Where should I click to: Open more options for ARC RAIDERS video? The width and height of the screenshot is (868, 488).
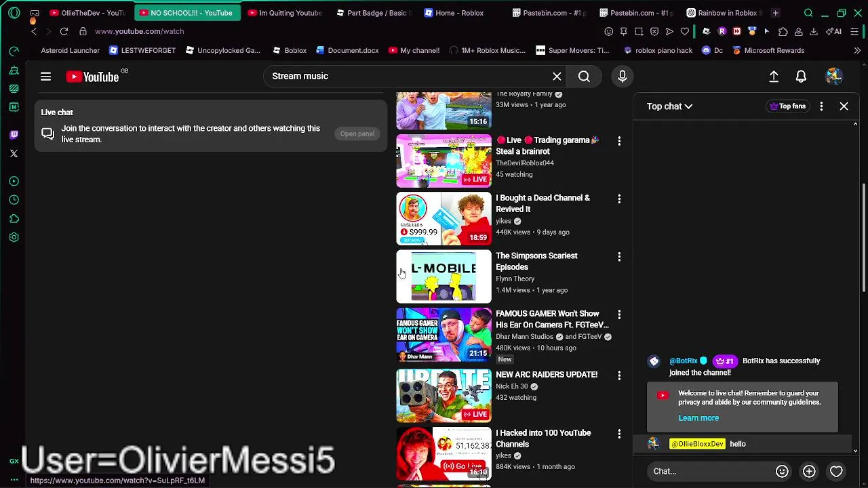tap(619, 375)
